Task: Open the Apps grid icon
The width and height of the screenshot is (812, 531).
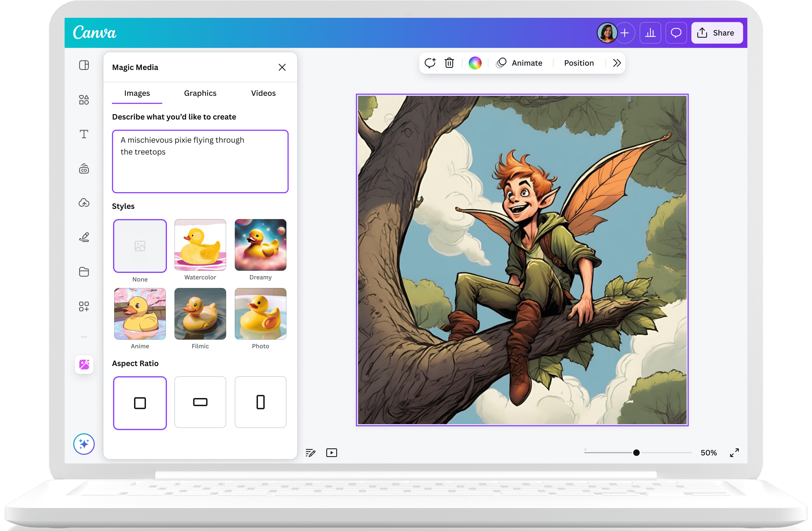Action: pos(84,306)
